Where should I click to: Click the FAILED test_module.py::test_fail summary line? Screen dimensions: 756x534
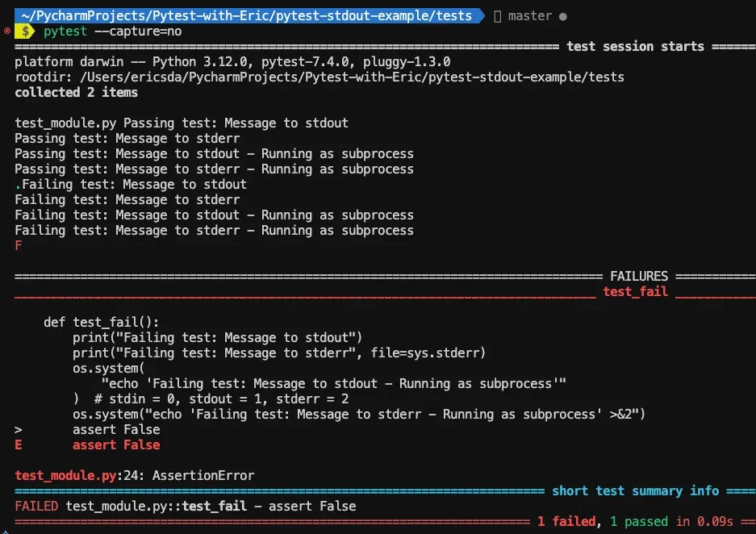point(186,507)
